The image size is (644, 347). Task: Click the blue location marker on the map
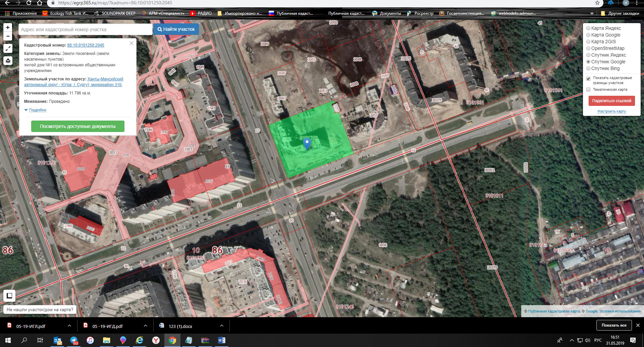pyautogui.click(x=307, y=143)
